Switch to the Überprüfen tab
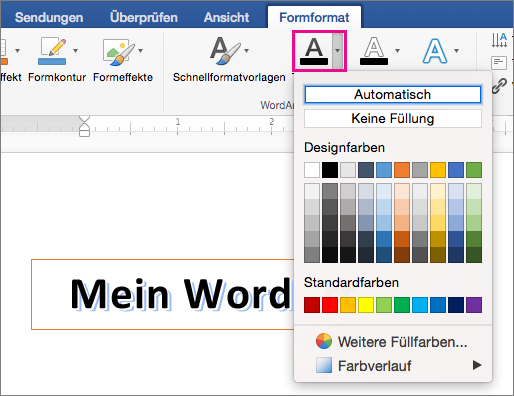Viewport: 514px width, 396px height. tap(144, 17)
